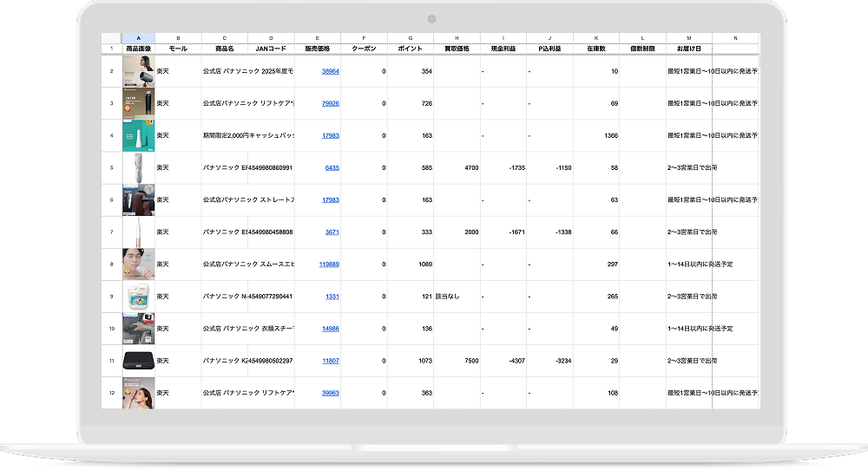Select the black device image in row 11
868x470 pixels.
(x=138, y=361)
